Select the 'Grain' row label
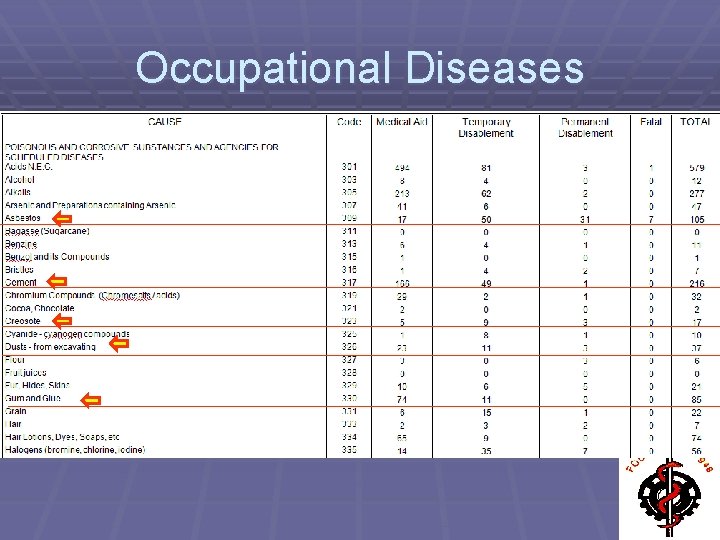 coord(16,411)
